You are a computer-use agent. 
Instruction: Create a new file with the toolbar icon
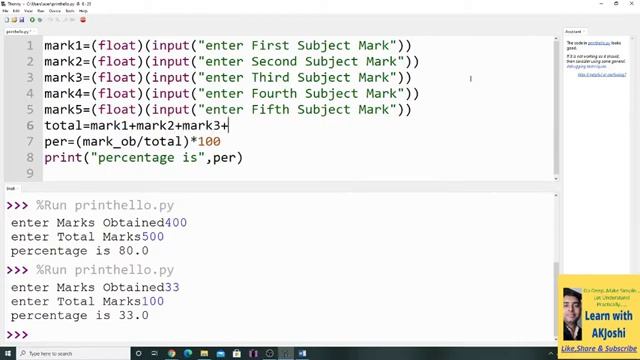point(7,20)
